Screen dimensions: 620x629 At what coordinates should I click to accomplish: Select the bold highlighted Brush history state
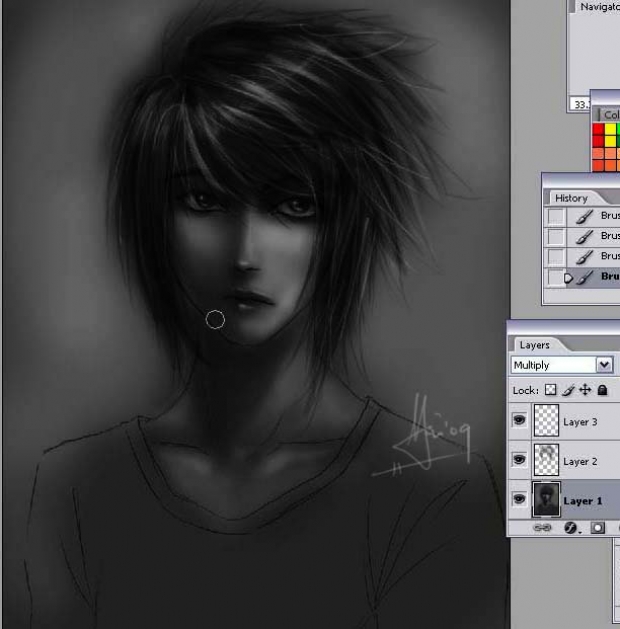(582, 277)
